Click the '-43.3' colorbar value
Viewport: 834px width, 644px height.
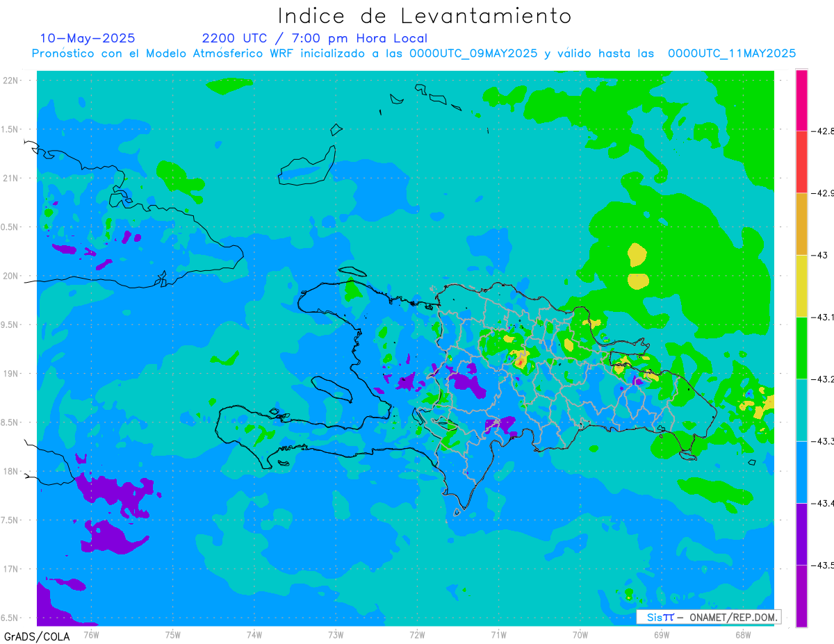[823, 441]
